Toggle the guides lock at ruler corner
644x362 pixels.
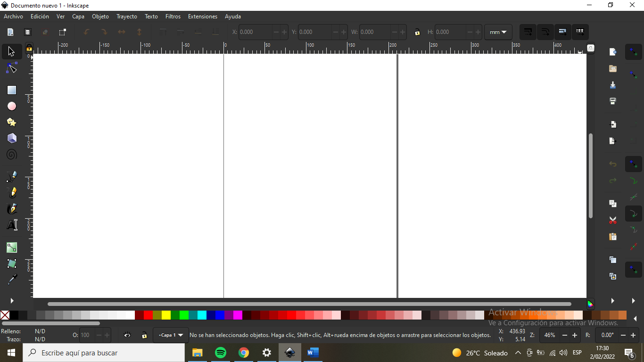[x=29, y=48]
